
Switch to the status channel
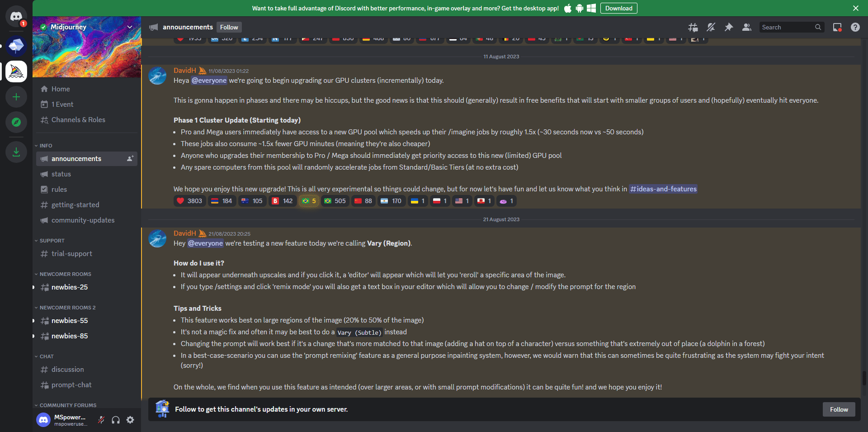click(87, 174)
